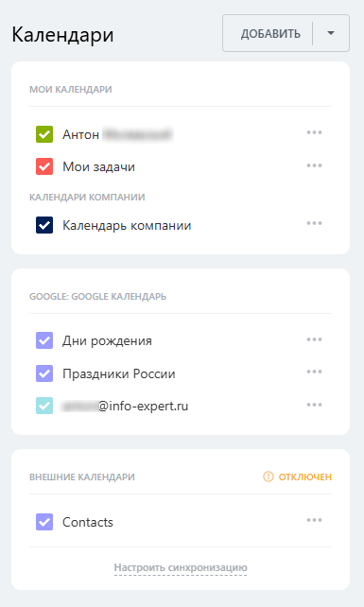
Task: Toggle the dark blue Календарь компании checkbox
Action: (x=44, y=225)
